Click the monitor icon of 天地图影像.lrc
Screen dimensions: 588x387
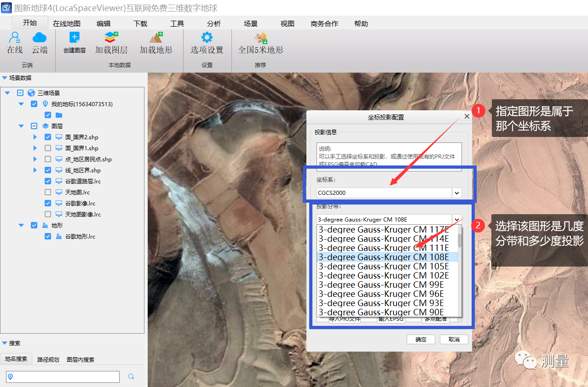pos(59,214)
